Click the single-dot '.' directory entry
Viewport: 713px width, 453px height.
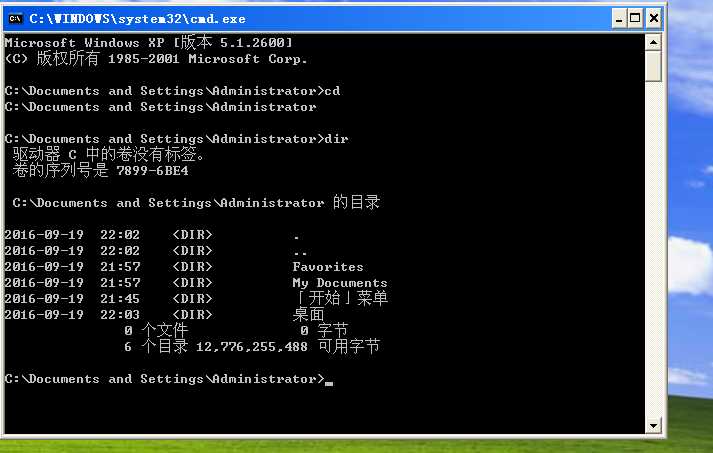point(296,237)
